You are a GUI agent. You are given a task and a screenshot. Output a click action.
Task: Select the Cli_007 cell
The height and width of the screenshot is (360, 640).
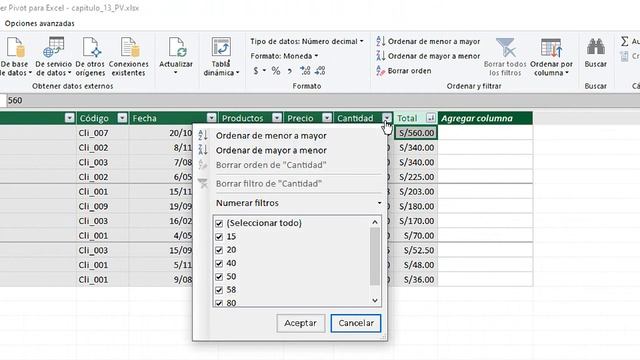click(102, 133)
